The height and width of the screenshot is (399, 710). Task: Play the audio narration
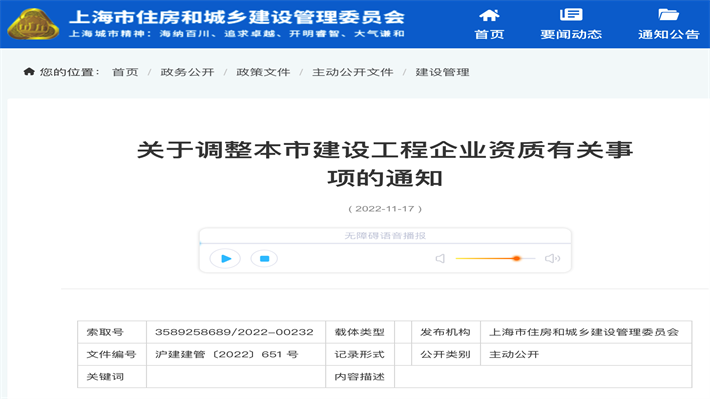tap(225, 259)
